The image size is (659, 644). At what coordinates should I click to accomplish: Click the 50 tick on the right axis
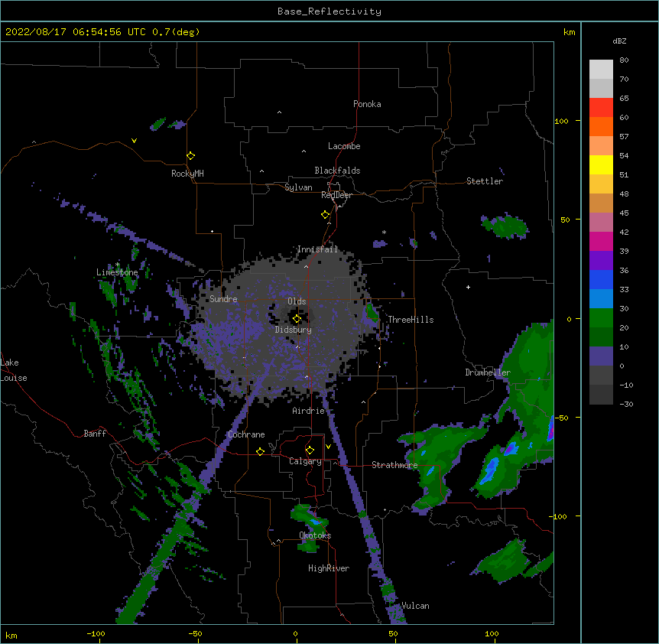click(565, 220)
